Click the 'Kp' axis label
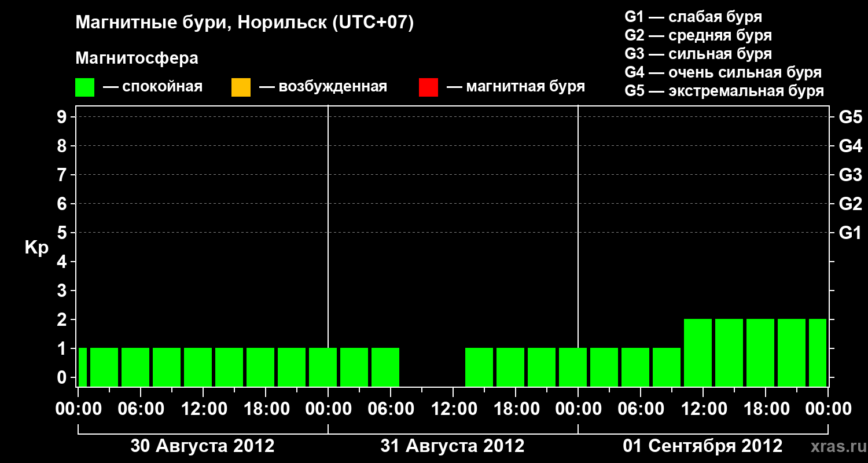This screenshot has height=463, width=868. tap(36, 248)
